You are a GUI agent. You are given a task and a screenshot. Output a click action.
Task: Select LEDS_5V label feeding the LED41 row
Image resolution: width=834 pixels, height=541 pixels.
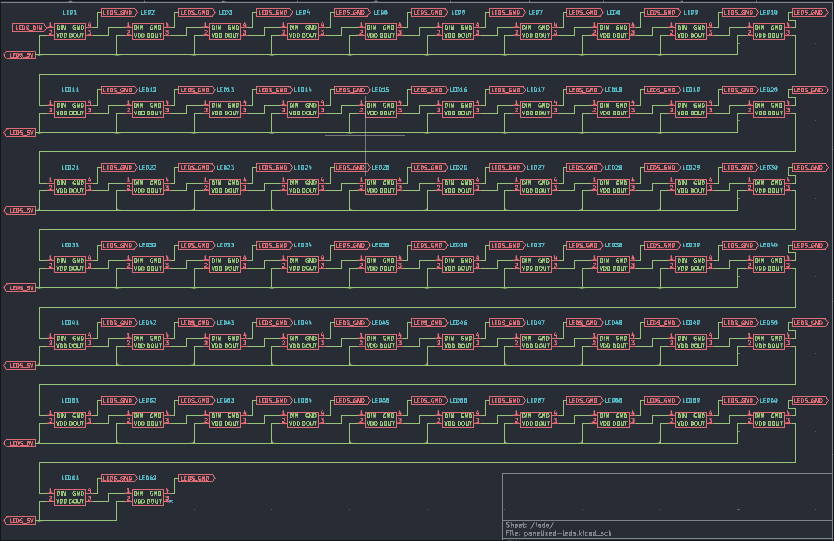(20, 365)
